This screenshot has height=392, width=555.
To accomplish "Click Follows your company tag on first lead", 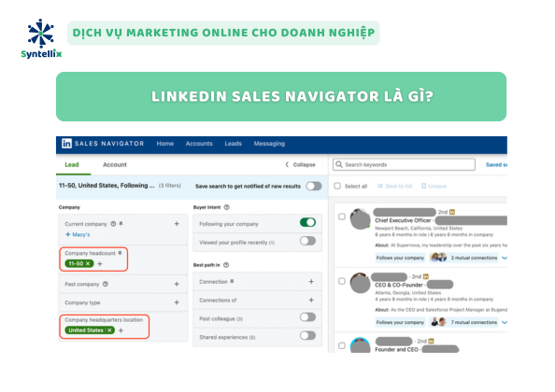I will click(x=400, y=258).
